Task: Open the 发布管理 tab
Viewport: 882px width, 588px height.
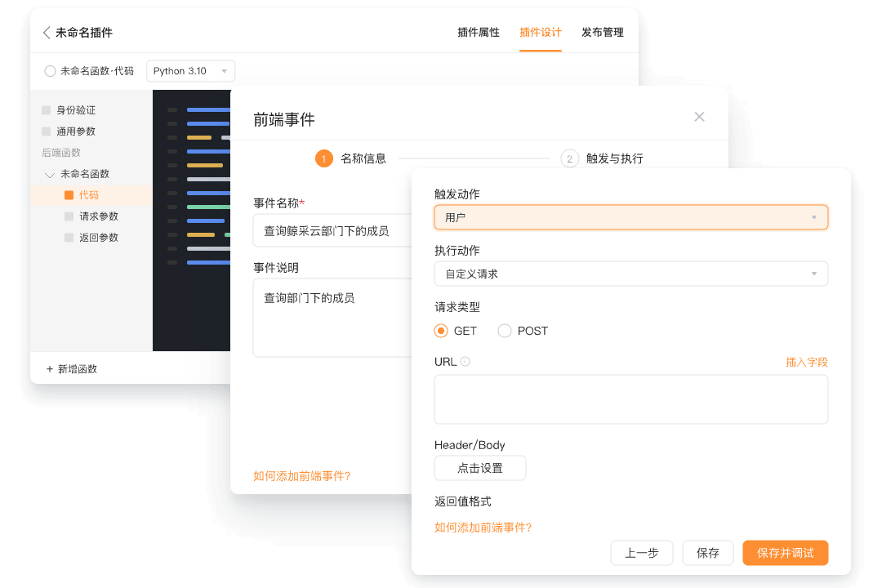Action: 602,33
